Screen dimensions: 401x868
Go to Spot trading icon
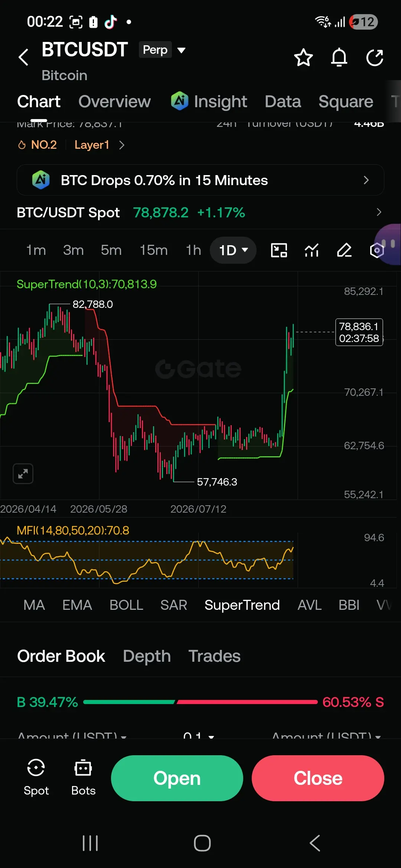pyautogui.click(x=36, y=777)
